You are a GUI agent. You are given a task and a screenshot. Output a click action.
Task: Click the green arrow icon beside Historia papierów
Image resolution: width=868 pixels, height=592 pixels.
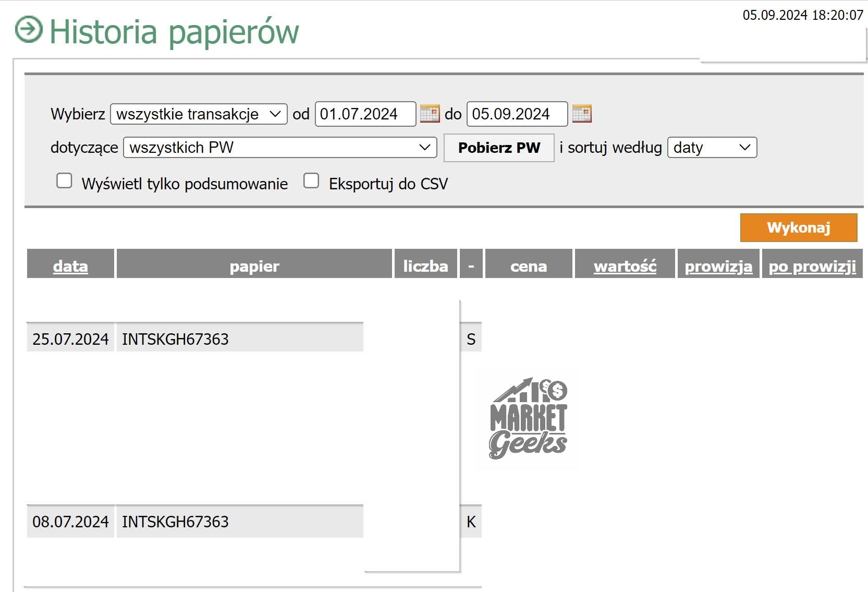coord(28,29)
